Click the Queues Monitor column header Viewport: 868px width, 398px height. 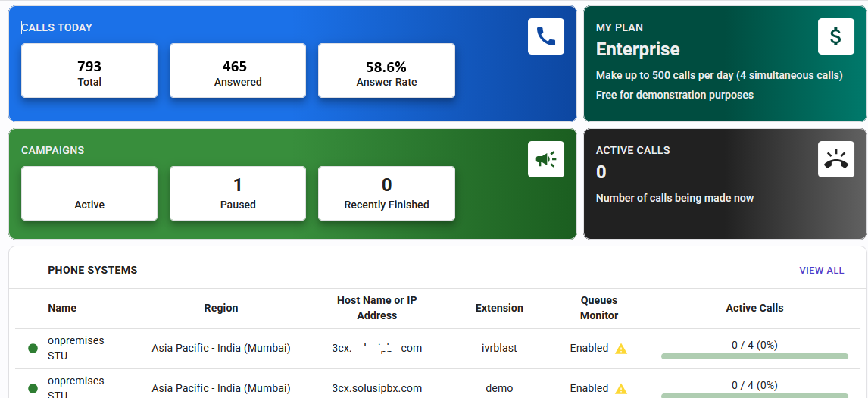(x=599, y=308)
